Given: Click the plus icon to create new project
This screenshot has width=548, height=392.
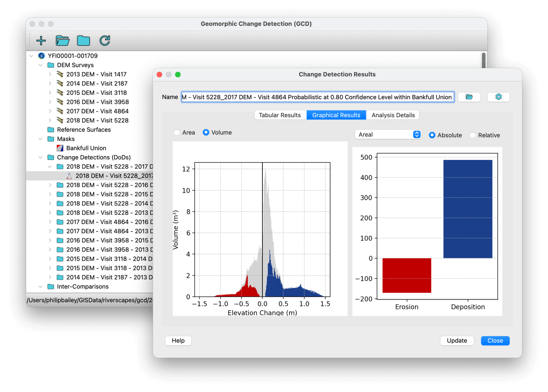Looking at the screenshot, I should coord(41,40).
